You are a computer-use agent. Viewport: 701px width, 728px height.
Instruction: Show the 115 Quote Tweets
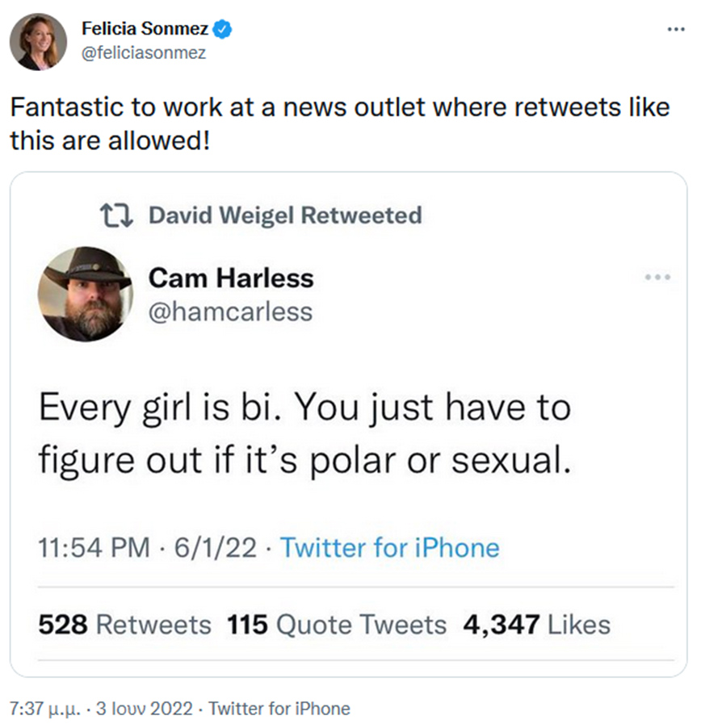click(337, 624)
